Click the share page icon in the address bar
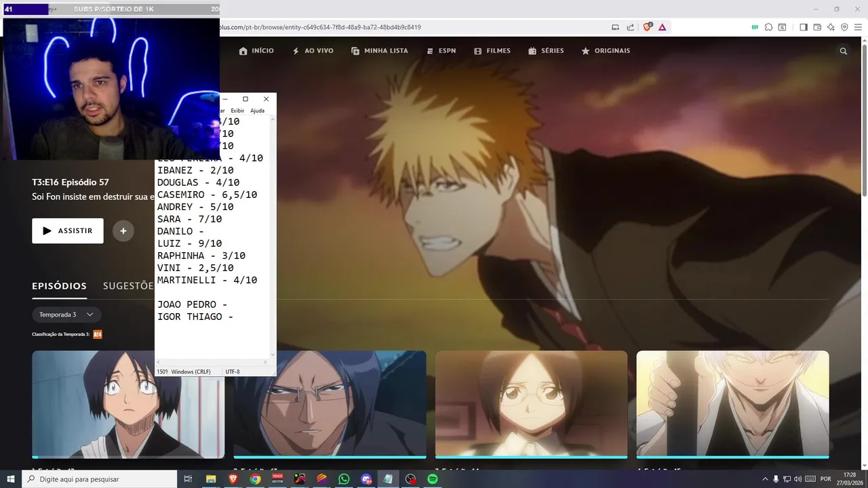Image resolution: width=868 pixels, height=488 pixels. tap(630, 27)
